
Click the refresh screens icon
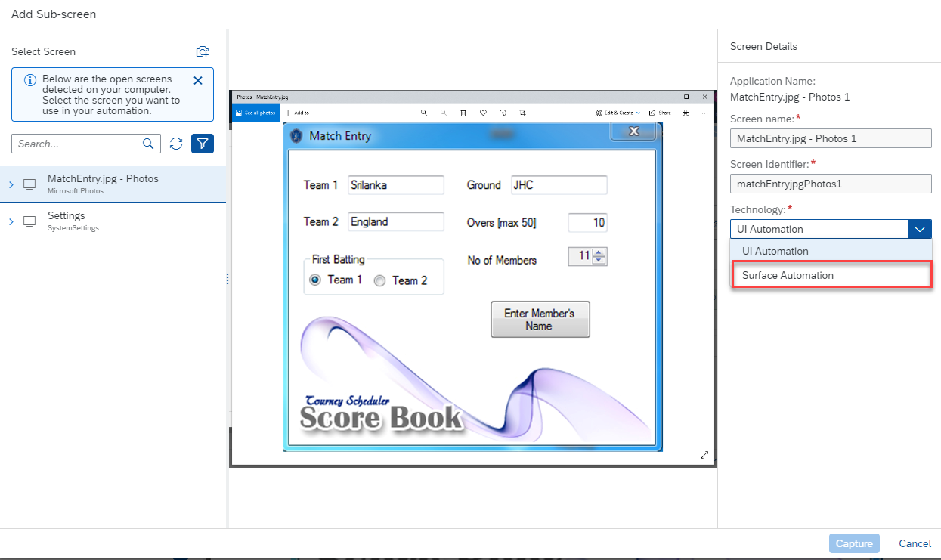(x=176, y=144)
